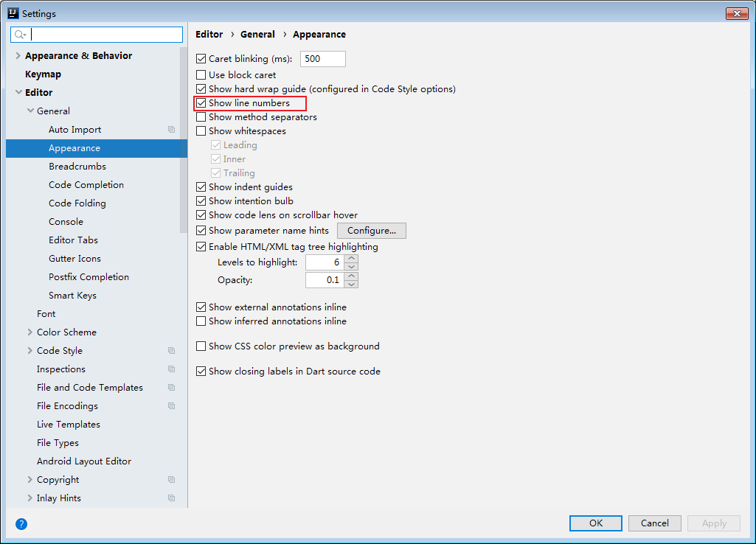
Task: Enable Use block caret
Action: 201,74
